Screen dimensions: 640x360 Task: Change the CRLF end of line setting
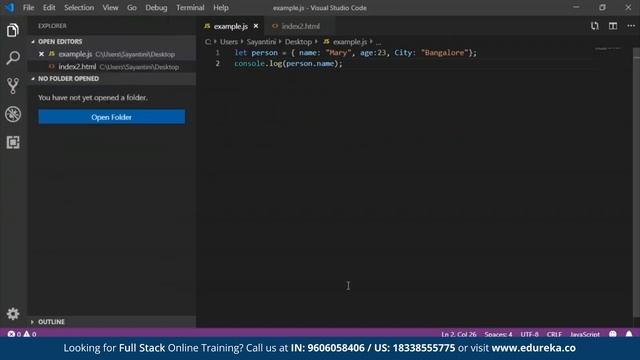(554, 334)
